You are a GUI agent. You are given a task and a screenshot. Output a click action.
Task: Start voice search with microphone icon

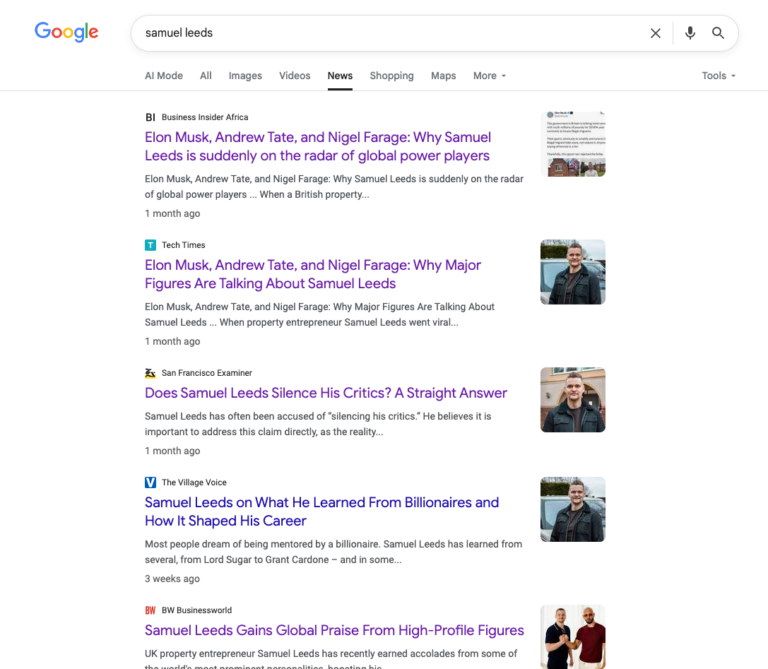coord(689,33)
